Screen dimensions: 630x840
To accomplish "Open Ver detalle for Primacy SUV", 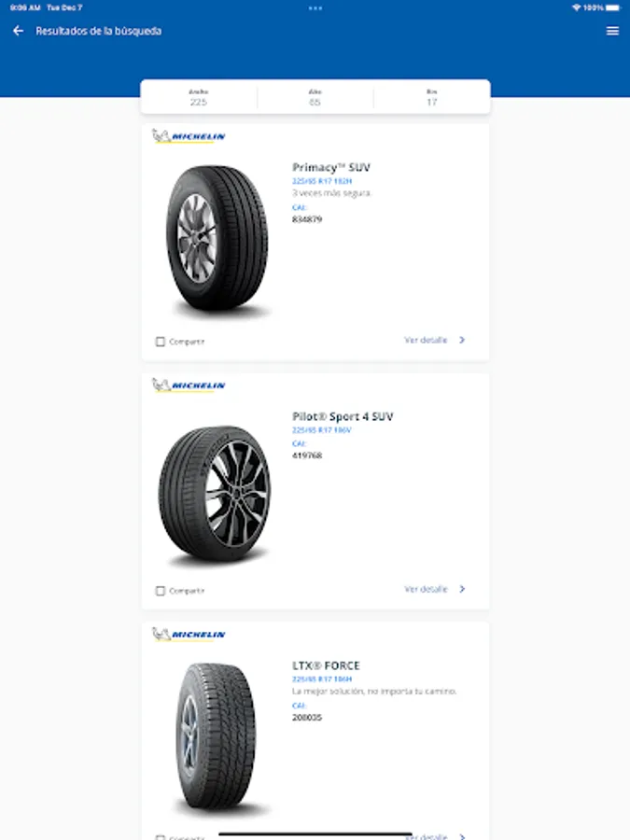I will [x=434, y=341].
